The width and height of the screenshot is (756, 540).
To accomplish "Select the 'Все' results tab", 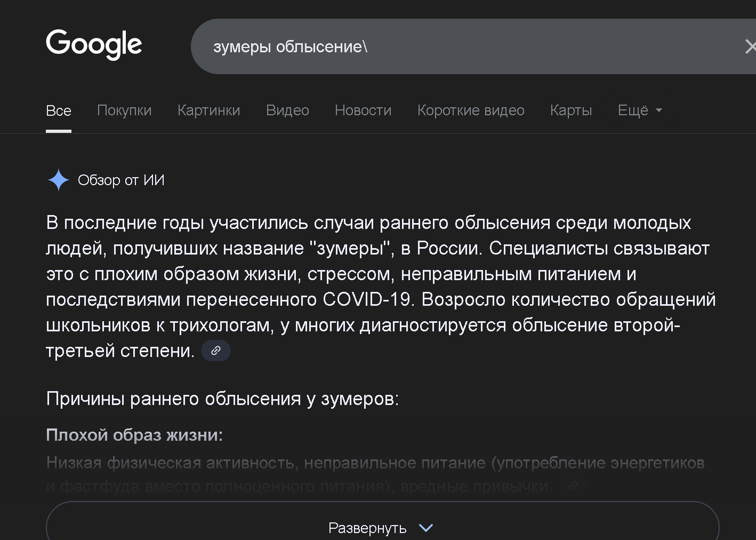I will click(x=59, y=110).
